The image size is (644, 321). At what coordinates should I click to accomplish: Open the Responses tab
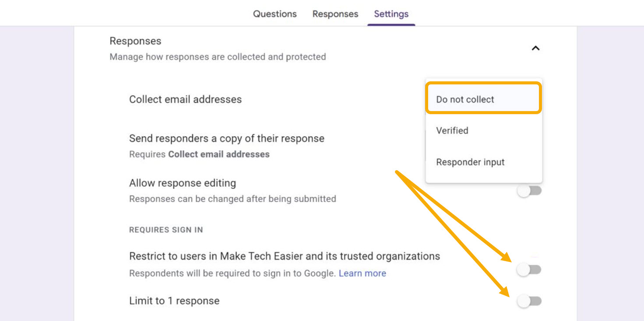(335, 14)
